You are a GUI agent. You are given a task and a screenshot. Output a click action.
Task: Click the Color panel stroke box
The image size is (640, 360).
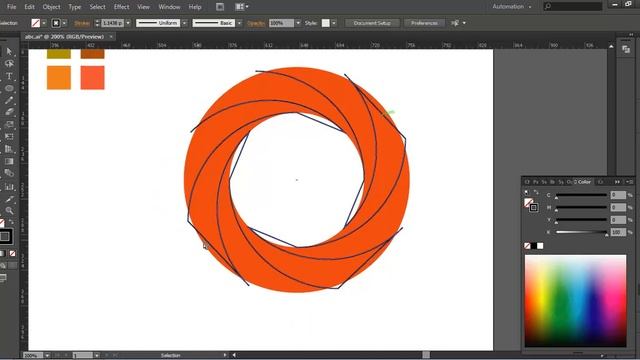point(533,208)
